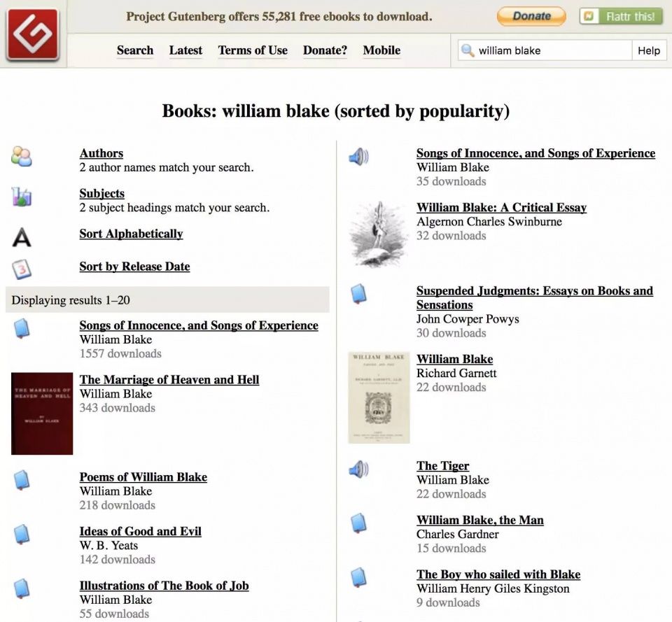Open William Blake by Richard Garnett title link
The image size is (672, 622).
click(455, 359)
